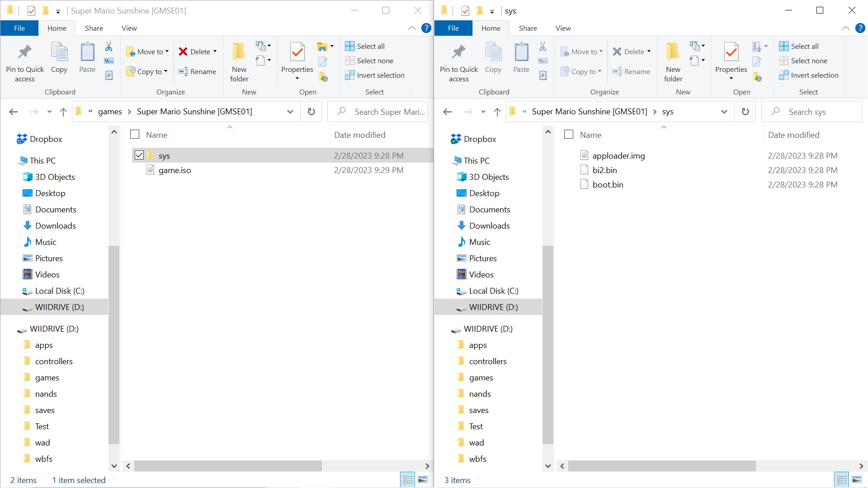Open Share tab in sys window

[x=528, y=28]
